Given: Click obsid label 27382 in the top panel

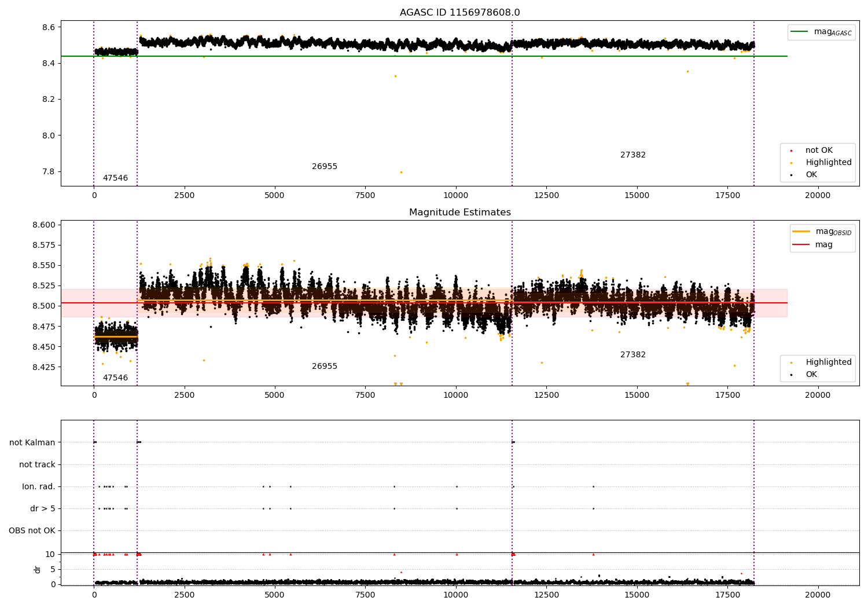Looking at the screenshot, I should [632, 155].
